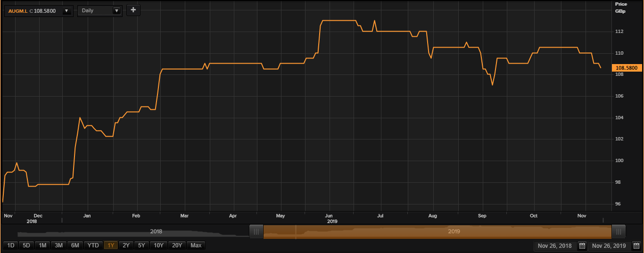Image resolution: width=644 pixels, height=253 pixels.
Task: Click the 2018 section of navigator
Action: (x=156, y=232)
